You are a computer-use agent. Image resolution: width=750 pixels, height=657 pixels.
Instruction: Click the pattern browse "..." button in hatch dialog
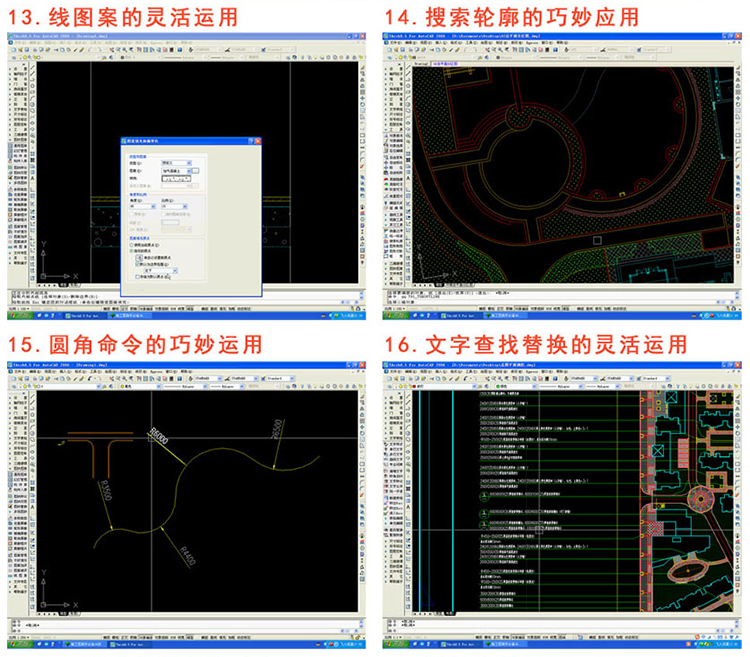pyautogui.click(x=196, y=171)
